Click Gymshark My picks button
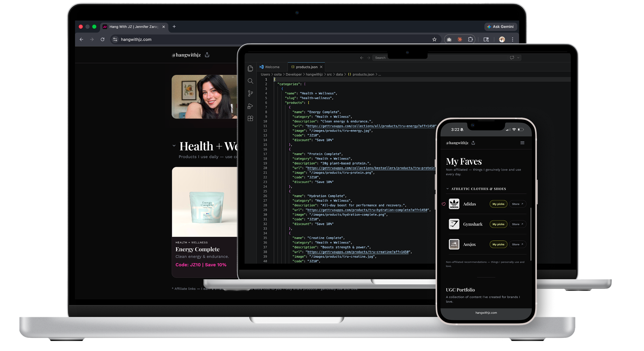The height and width of the screenshot is (351, 644). (498, 224)
